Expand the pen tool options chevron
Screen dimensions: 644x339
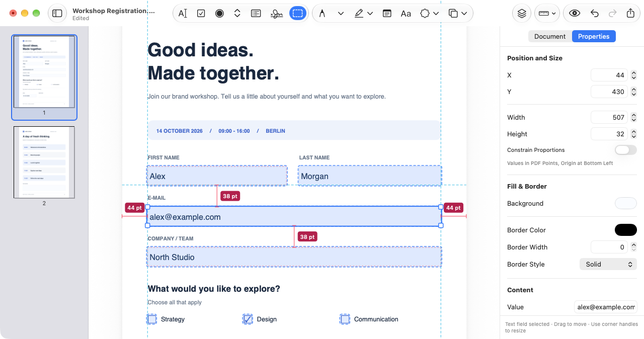[x=341, y=14]
